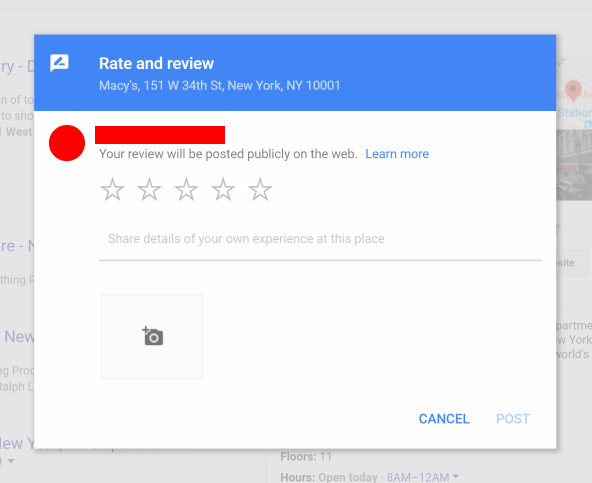Click the review pencil icon in header
The image size is (592, 483).
(x=59, y=63)
